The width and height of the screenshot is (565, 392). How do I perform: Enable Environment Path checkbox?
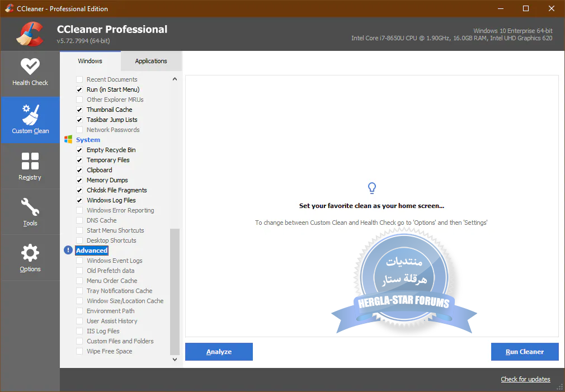coord(79,311)
